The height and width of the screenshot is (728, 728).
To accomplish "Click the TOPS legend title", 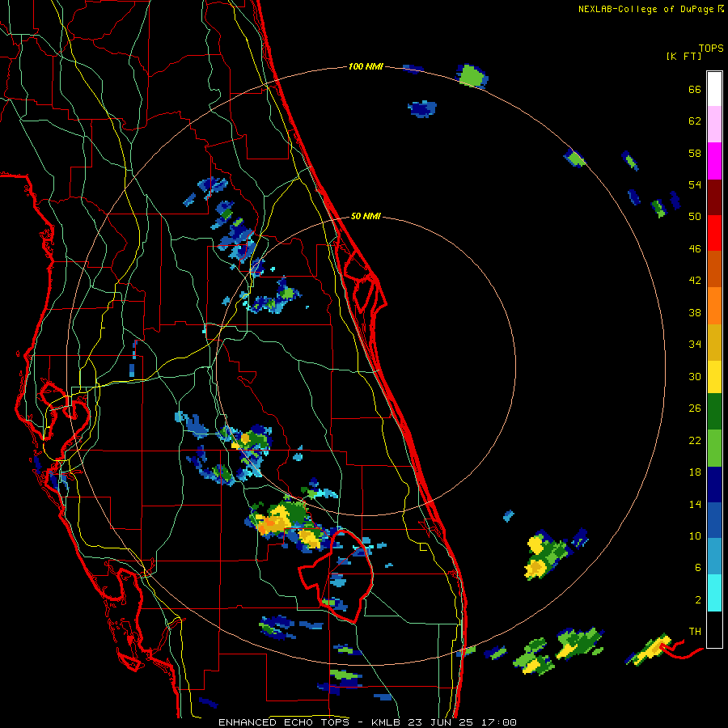I will click(711, 48).
